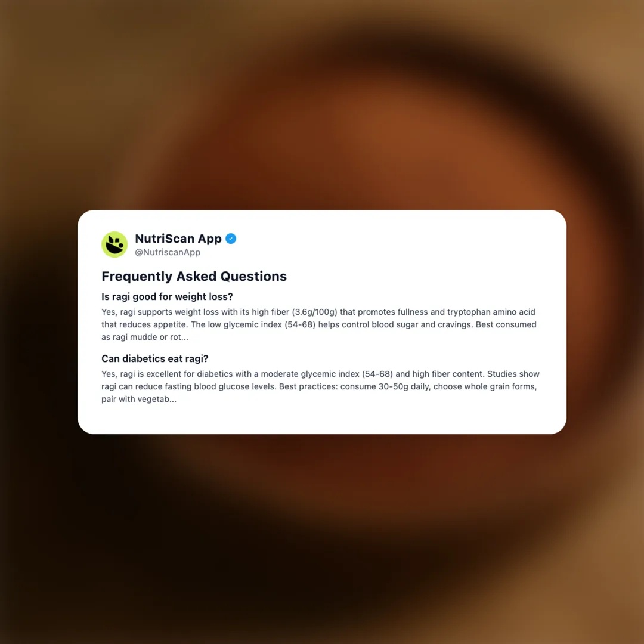Open the @NutriscanApp handle

(x=168, y=252)
